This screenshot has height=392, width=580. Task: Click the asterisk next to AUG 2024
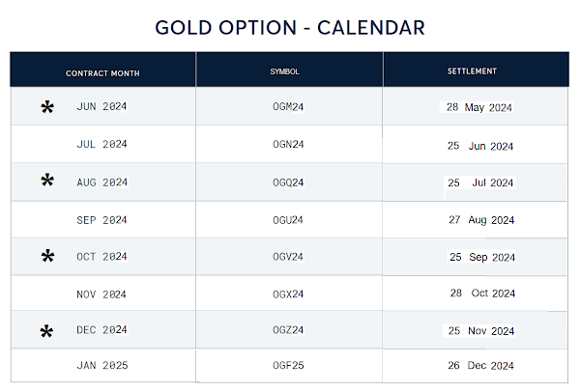click(47, 181)
